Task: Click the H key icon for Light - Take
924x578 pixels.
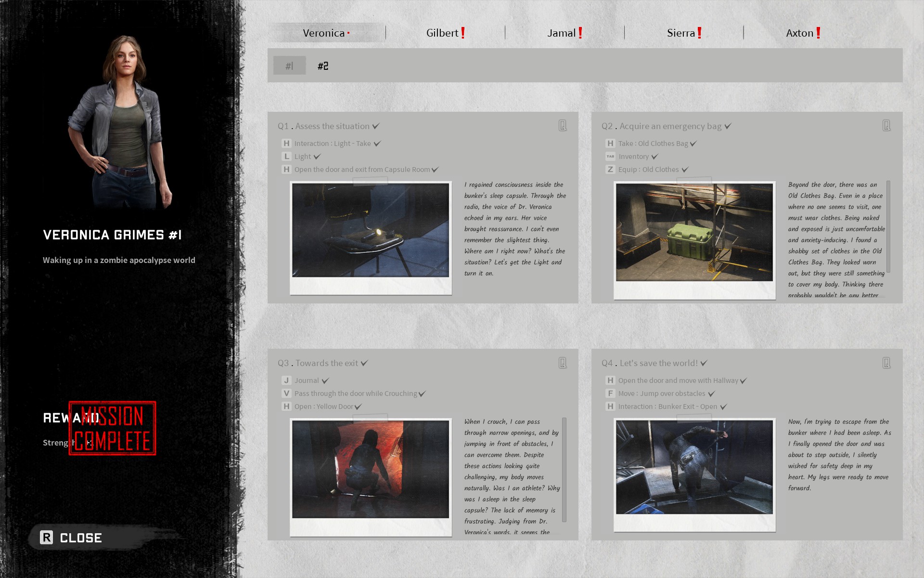Action: point(286,144)
